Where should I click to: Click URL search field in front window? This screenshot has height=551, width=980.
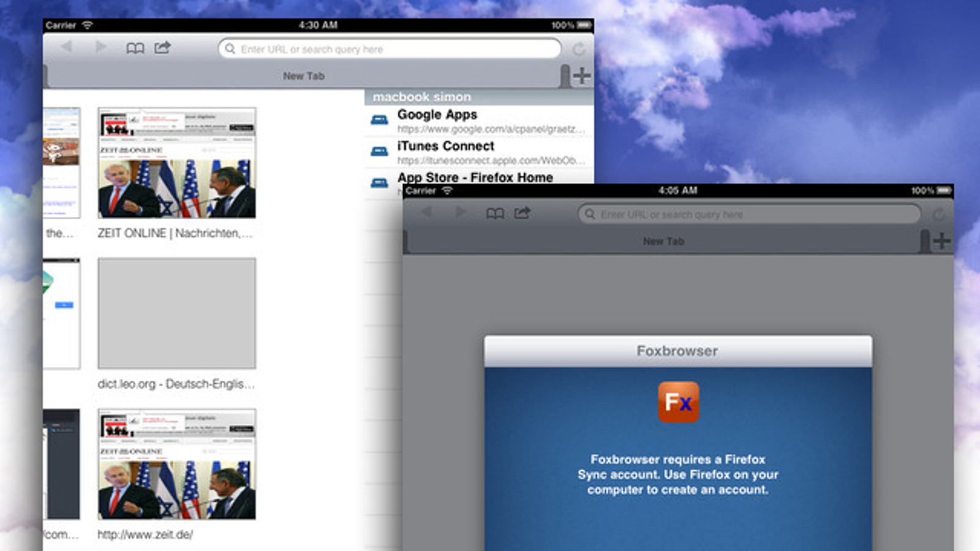coord(749,214)
